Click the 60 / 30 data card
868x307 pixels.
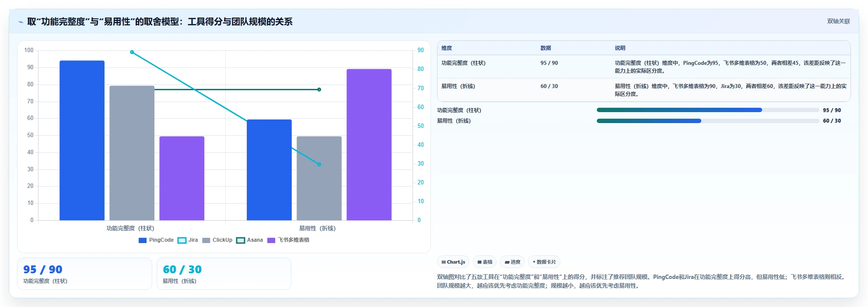pyautogui.click(x=224, y=274)
